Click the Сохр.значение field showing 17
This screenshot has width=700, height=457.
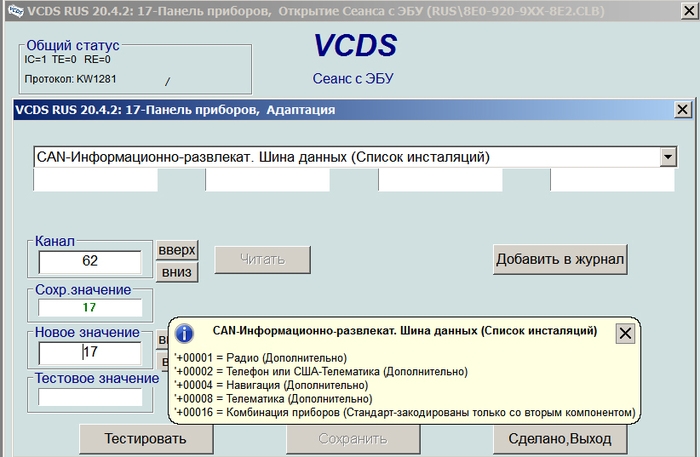90,307
